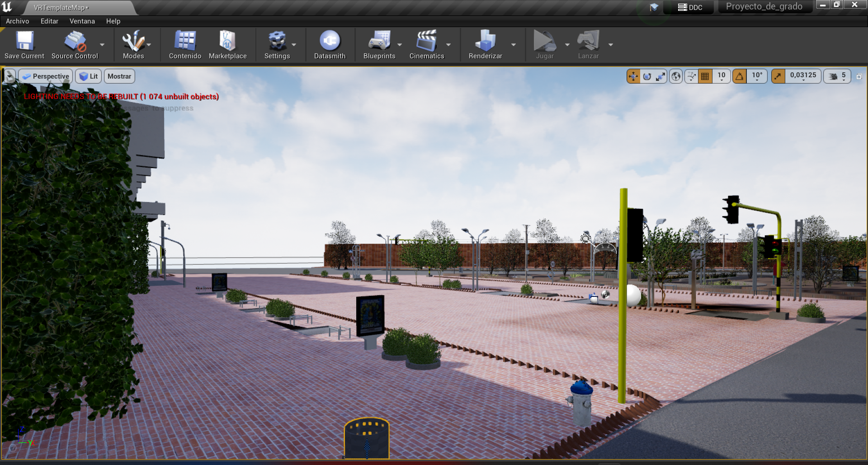Toggle grid snapping in the viewport
This screenshot has height=465, width=868.
pyautogui.click(x=705, y=76)
